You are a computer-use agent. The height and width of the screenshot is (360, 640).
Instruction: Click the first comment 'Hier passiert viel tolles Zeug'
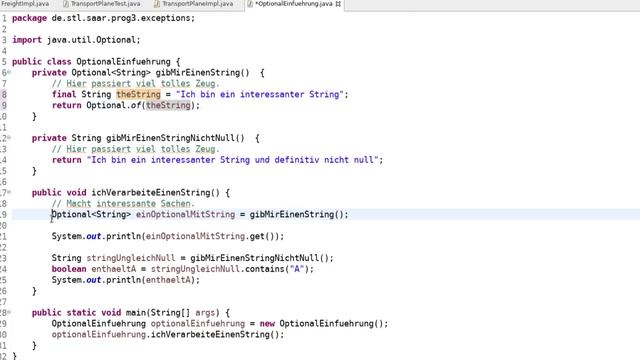[136, 84]
